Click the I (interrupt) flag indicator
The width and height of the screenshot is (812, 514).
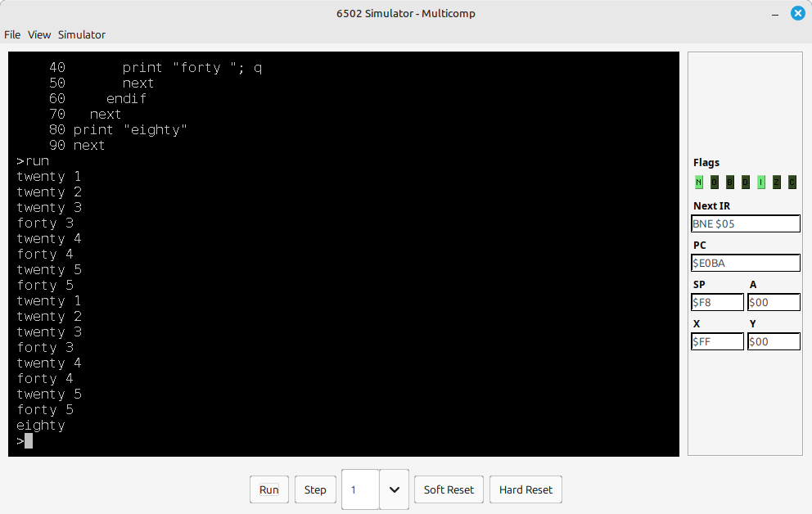tap(761, 183)
